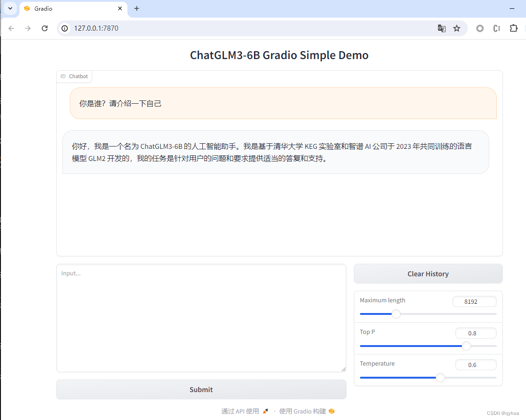Click the Top P slider handle
The width and height of the screenshot is (526, 420).
pyautogui.click(x=466, y=346)
